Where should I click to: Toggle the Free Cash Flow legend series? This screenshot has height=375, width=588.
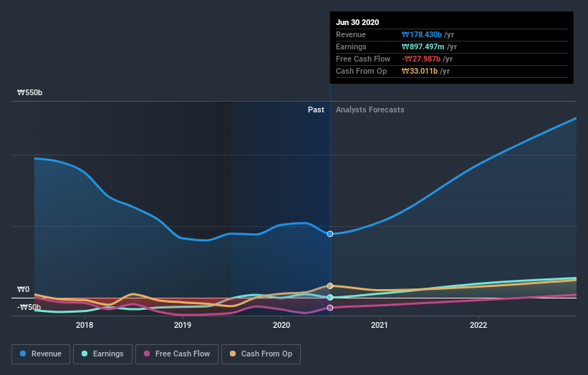coord(177,354)
